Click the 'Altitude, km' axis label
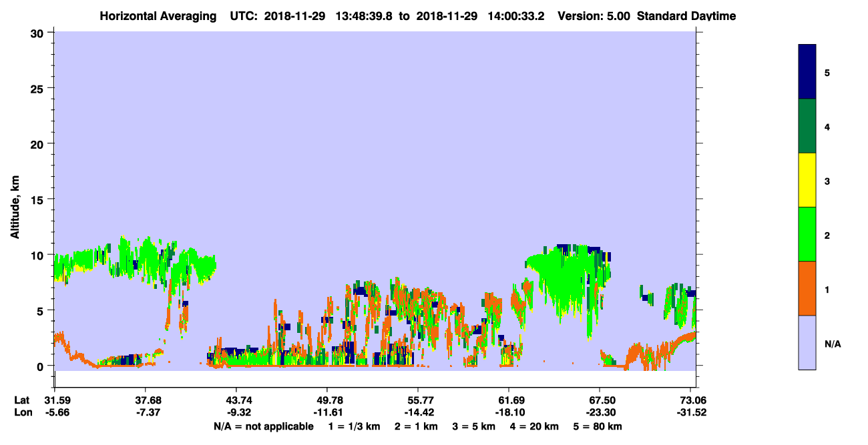 point(15,207)
